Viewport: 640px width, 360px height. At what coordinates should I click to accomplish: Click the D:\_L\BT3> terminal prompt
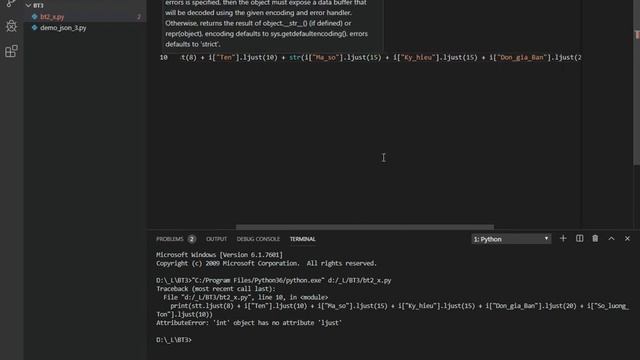pos(173,340)
